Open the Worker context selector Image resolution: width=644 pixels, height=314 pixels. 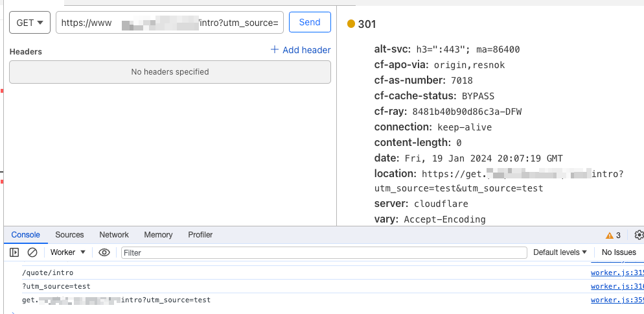pos(68,252)
